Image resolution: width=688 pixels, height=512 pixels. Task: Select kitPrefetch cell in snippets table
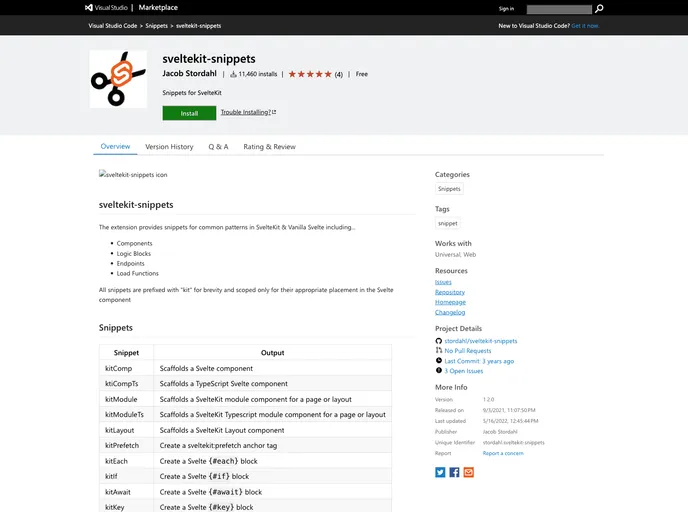pos(126,445)
